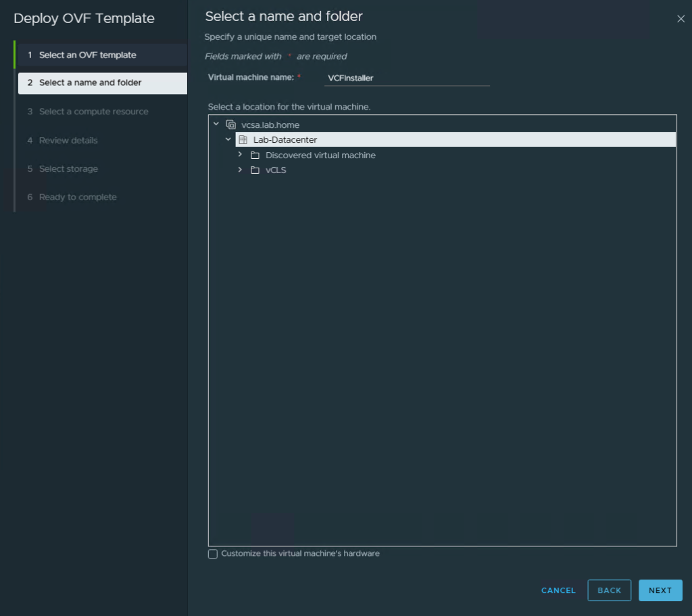Click the vCLS folder icon
The image size is (692, 616).
pos(255,170)
